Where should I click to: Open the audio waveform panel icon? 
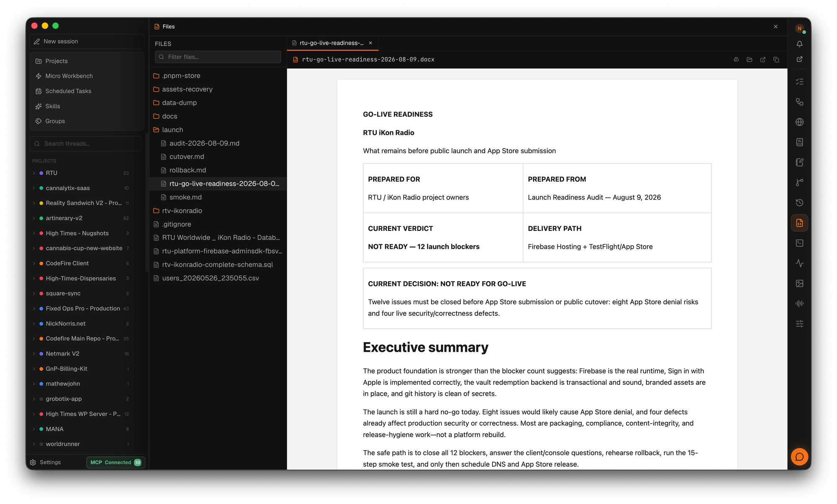click(x=799, y=304)
